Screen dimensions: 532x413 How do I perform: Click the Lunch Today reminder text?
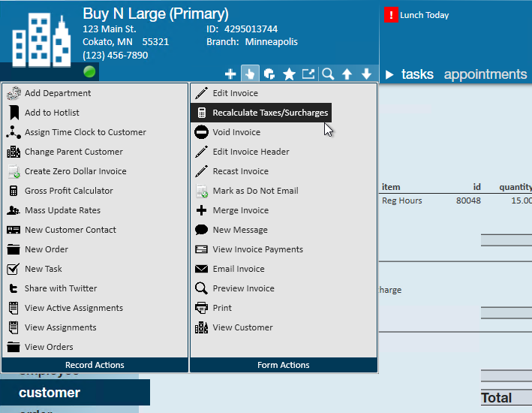click(424, 15)
